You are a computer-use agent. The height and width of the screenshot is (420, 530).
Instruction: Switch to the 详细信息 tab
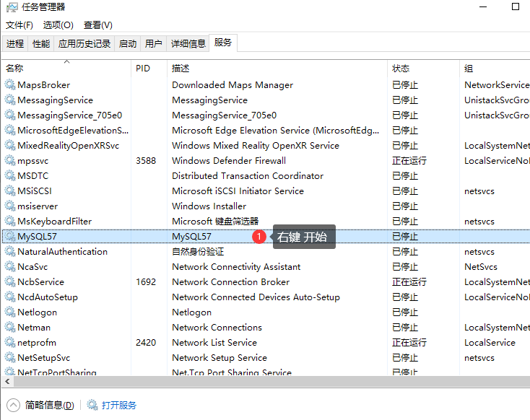[188, 44]
